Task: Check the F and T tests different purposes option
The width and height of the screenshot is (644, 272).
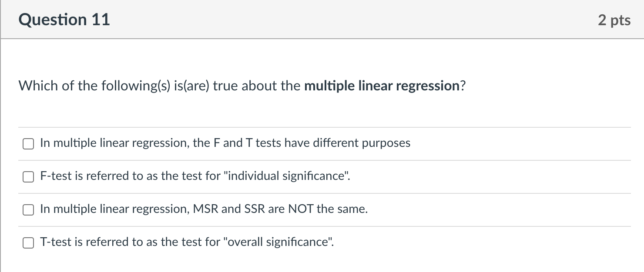Action: (x=29, y=144)
